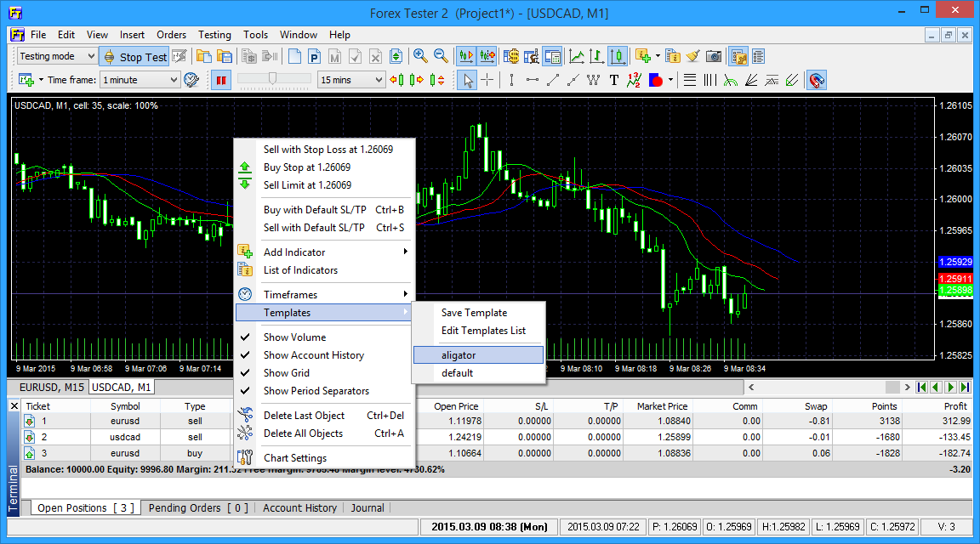980x544 pixels.
Task: Click the Stop Test button
Action: [x=135, y=57]
